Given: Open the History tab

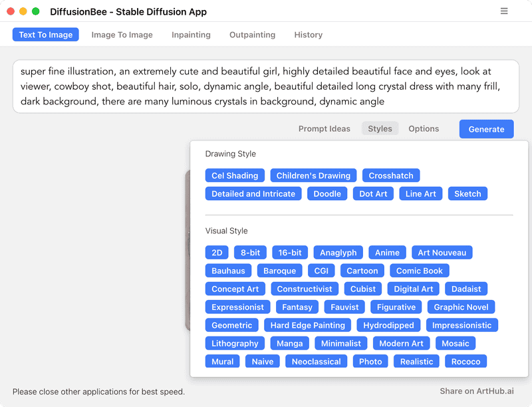Looking at the screenshot, I should (308, 35).
